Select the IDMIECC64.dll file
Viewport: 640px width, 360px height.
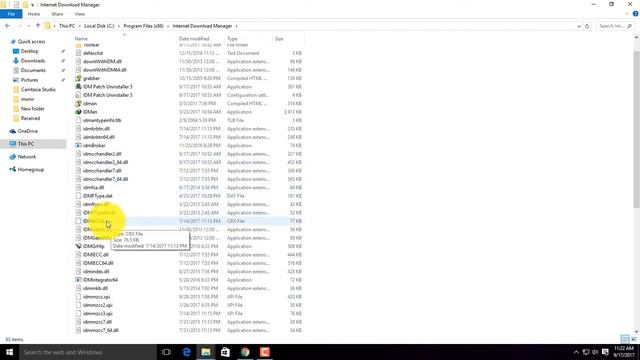(98, 263)
